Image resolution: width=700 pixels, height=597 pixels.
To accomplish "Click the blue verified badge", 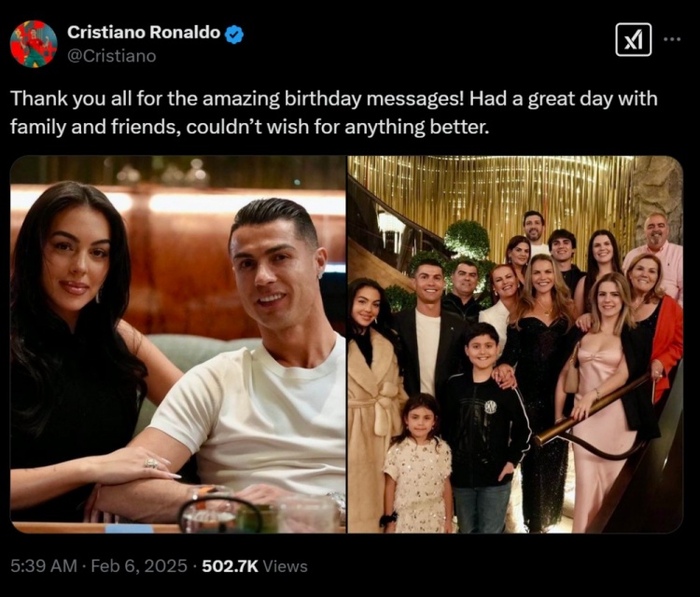I will click(x=234, y=34).
